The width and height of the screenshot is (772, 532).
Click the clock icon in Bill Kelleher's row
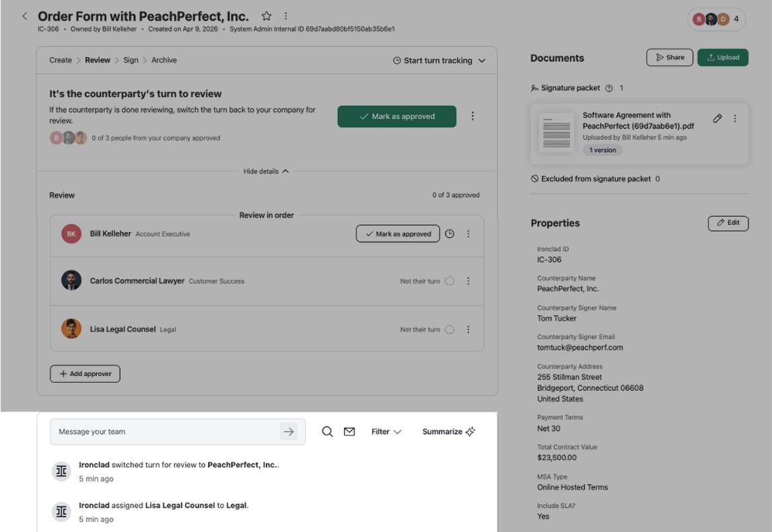click(x=450, y=234)
